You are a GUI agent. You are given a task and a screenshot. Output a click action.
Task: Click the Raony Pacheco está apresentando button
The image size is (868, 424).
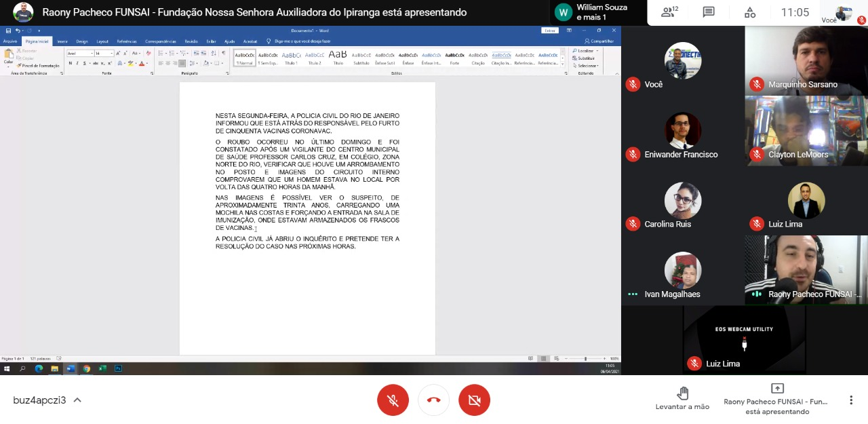(777, 400)
